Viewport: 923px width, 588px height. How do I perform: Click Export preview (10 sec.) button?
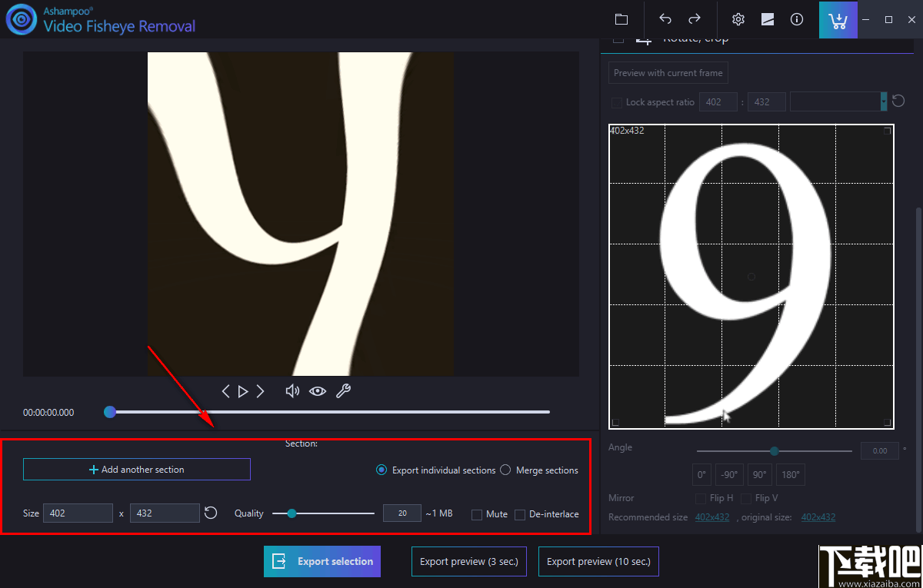(598, 561)
